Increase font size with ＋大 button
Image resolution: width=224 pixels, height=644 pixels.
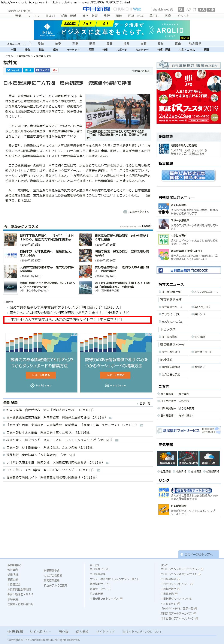202,9
